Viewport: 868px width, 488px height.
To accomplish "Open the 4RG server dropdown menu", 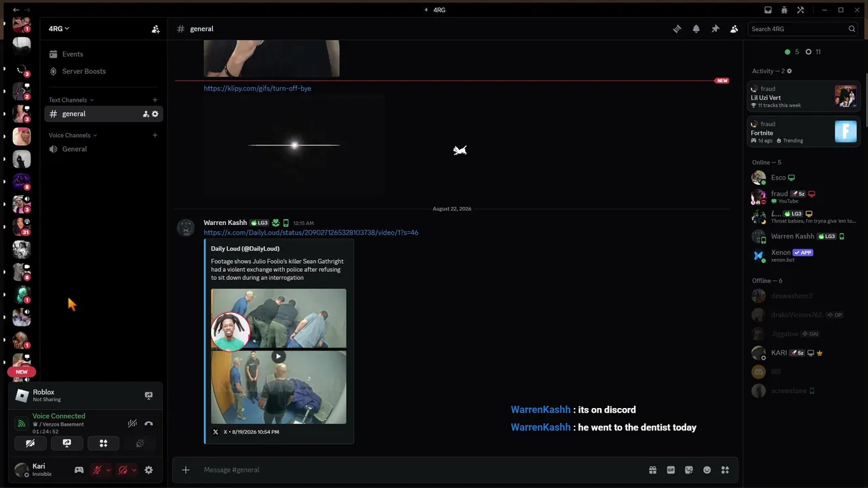I will pyautogui.click(x=59, y=28).
